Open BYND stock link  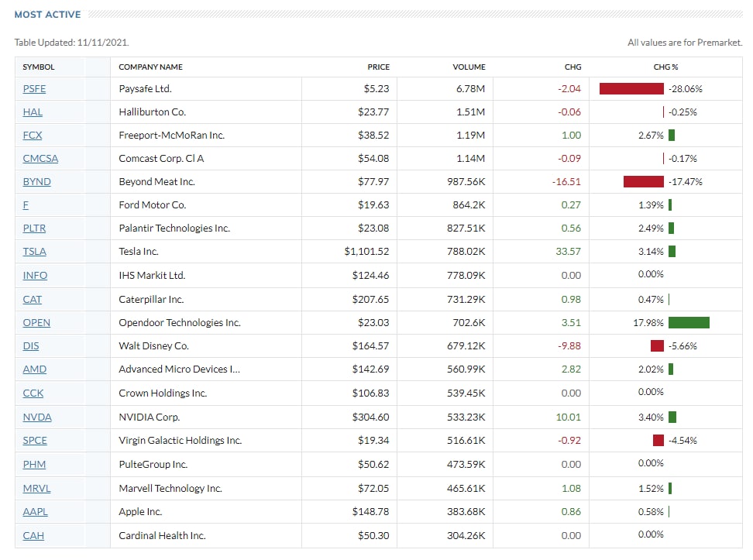pos(36,182)
